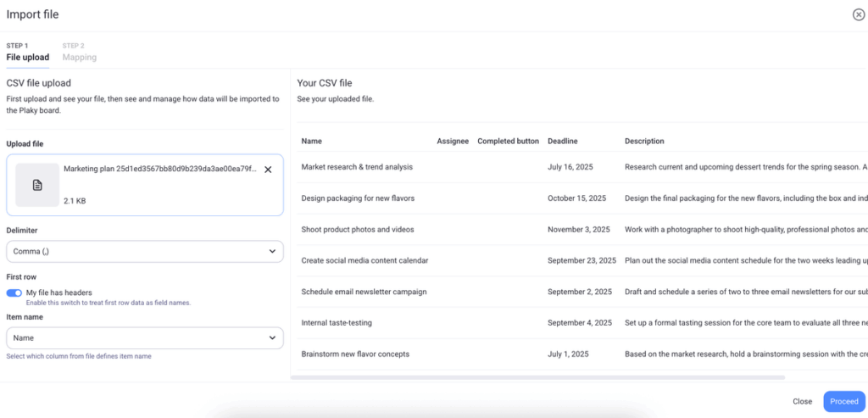Viewport: 868px width, 418px height.
Task: Click the Proceed button
Action: tap(844, 401)
